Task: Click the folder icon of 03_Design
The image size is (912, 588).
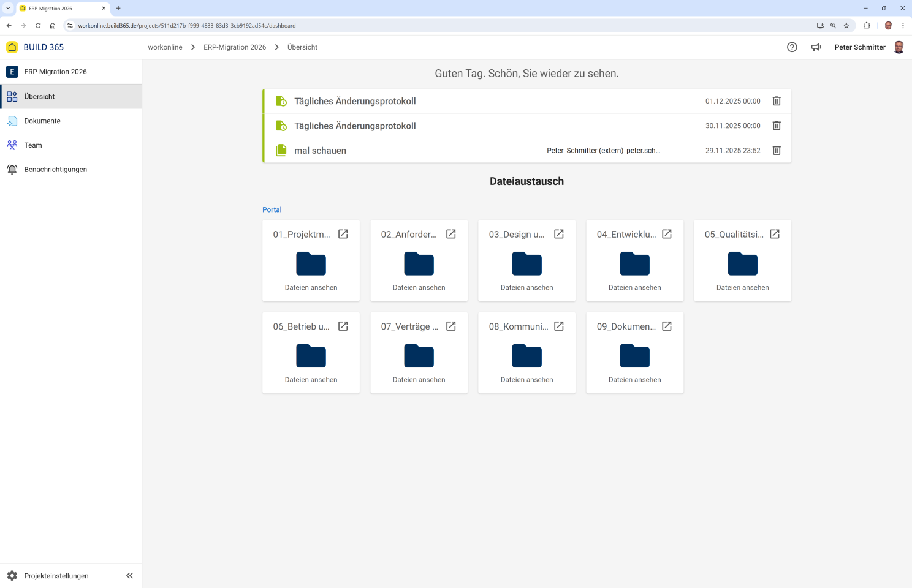Action: (526, 263)
